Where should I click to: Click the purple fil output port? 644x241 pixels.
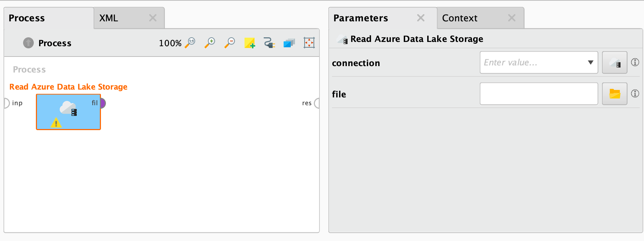coord(103,103)
